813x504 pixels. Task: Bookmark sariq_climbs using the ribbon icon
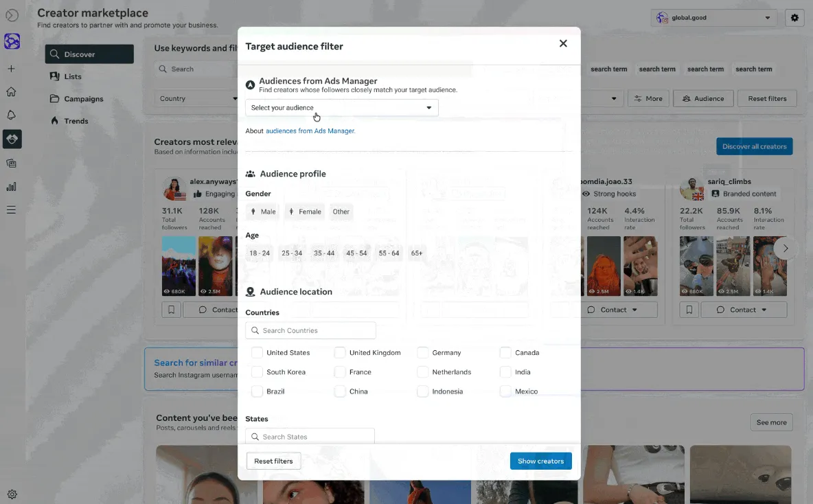(x=689, y=309)
